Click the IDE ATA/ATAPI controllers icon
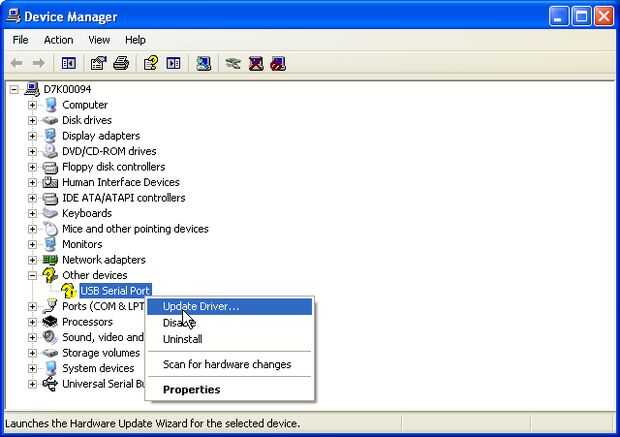Viewport: 620px width, 437px height. pyautogui.click(x=50, y=198)
